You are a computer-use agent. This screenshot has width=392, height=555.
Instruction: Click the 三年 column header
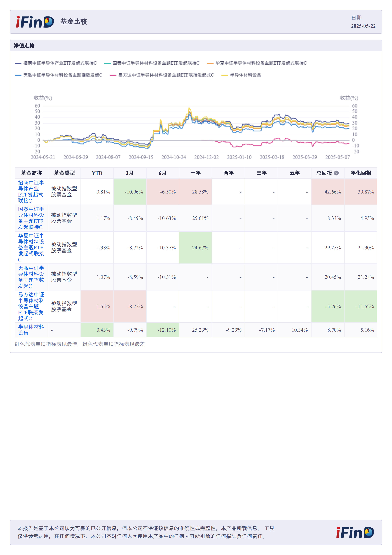(x=262, y=173)
